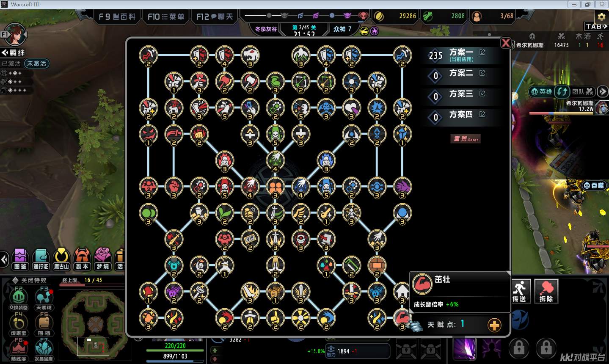
Task: Open the F12 聊天 chat
Action: 215,17
